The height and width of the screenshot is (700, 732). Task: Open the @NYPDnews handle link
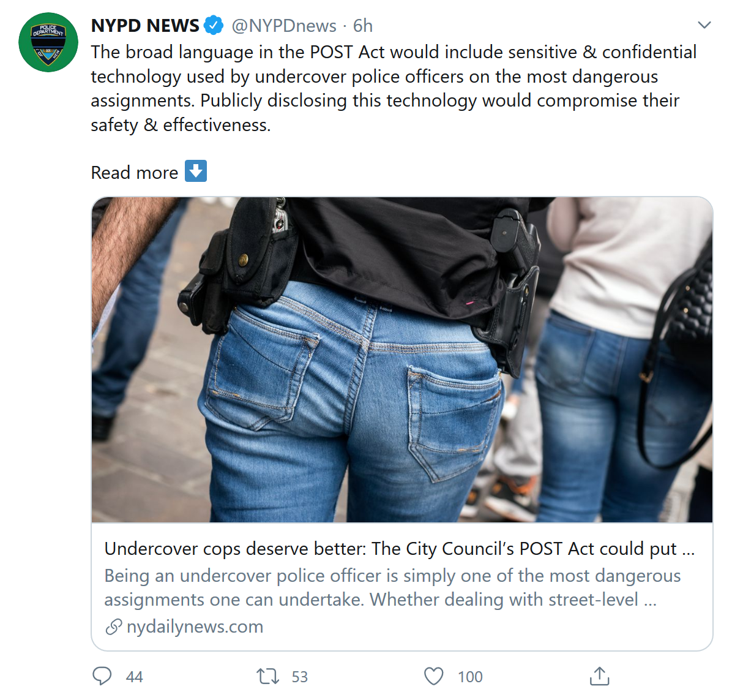click(x=284, y=26)
